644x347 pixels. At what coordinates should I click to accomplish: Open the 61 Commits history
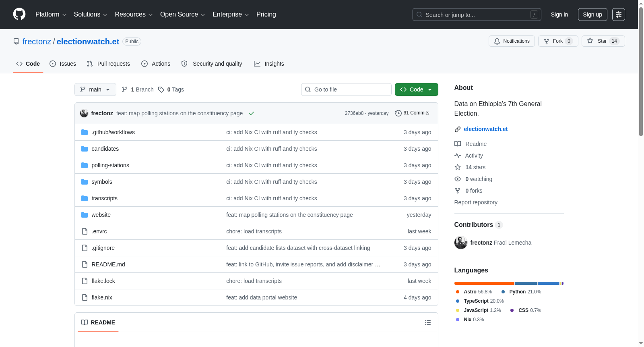coord(412,113)
